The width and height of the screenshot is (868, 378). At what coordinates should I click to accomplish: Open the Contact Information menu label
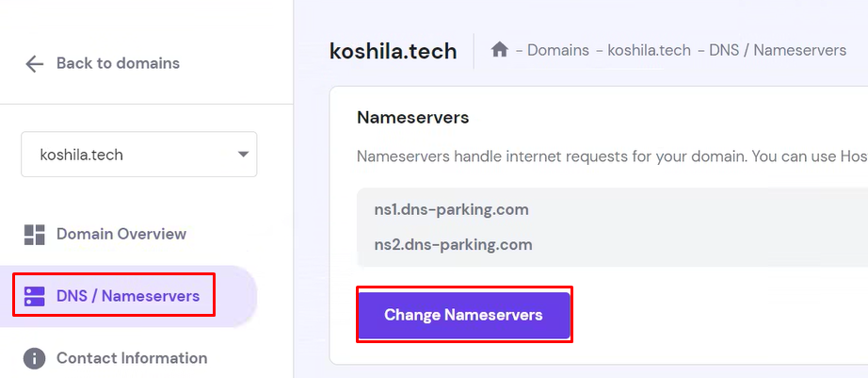click(x=132, y=358)
